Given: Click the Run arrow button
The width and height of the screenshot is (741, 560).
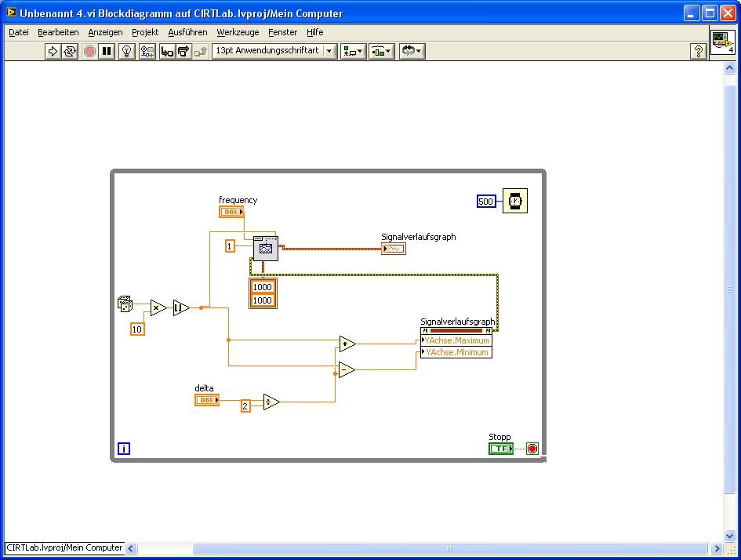Looking at the screenshot, I should [x=53, y=51].
